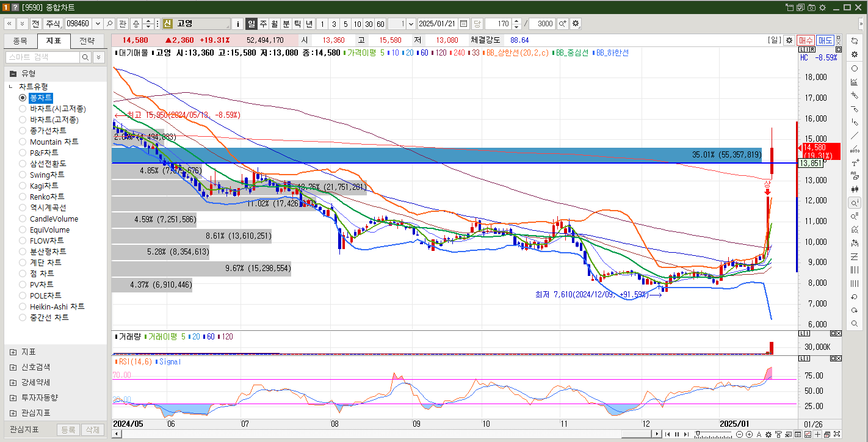
Task: Click the zoom-out minus circle icon
Action: click(740, 435)
